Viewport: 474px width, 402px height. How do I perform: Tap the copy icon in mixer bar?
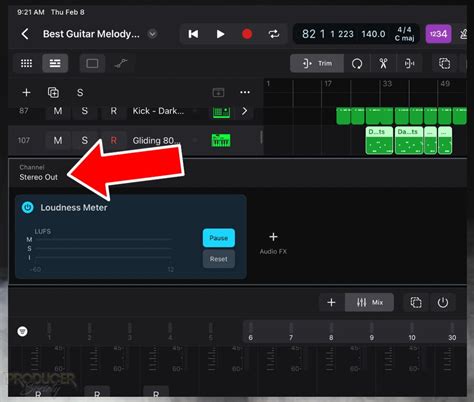pos(416,303)
